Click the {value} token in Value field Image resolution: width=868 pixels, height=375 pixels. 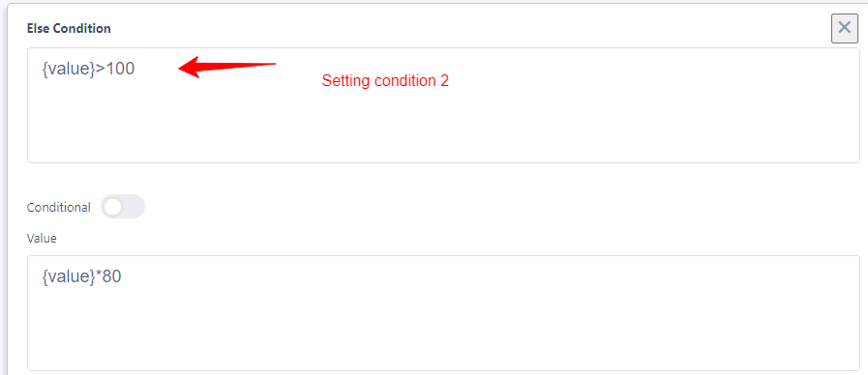coord(69,277)
